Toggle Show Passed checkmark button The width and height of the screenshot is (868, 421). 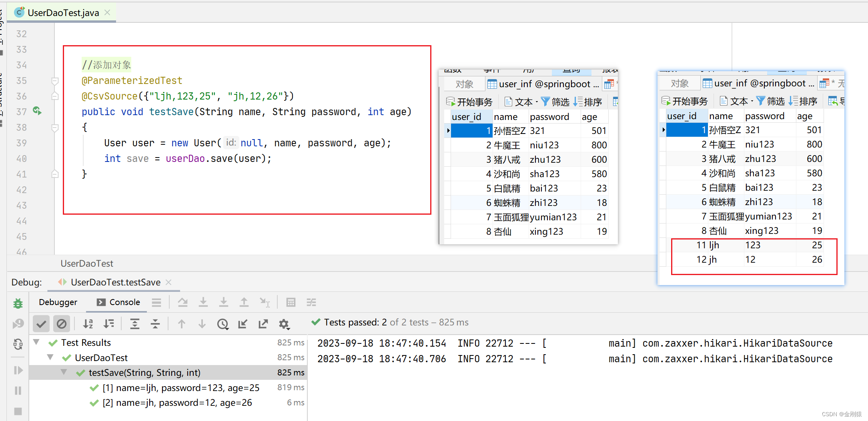pos(41,324)
